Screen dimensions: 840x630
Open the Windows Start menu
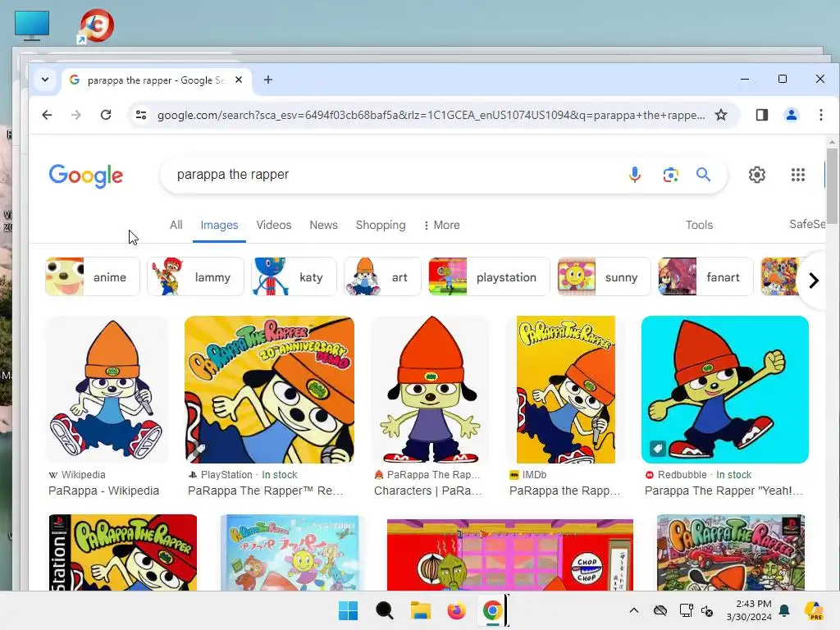tap(348, 610)
